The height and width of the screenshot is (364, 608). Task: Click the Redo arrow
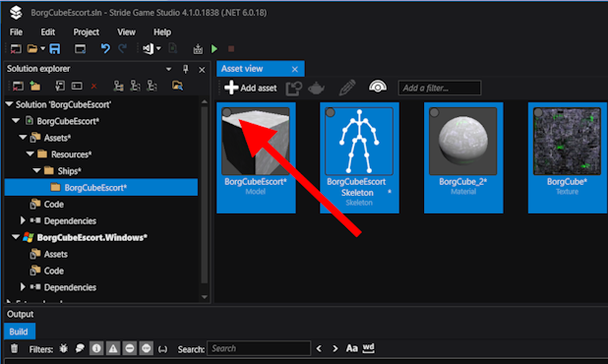122,49
